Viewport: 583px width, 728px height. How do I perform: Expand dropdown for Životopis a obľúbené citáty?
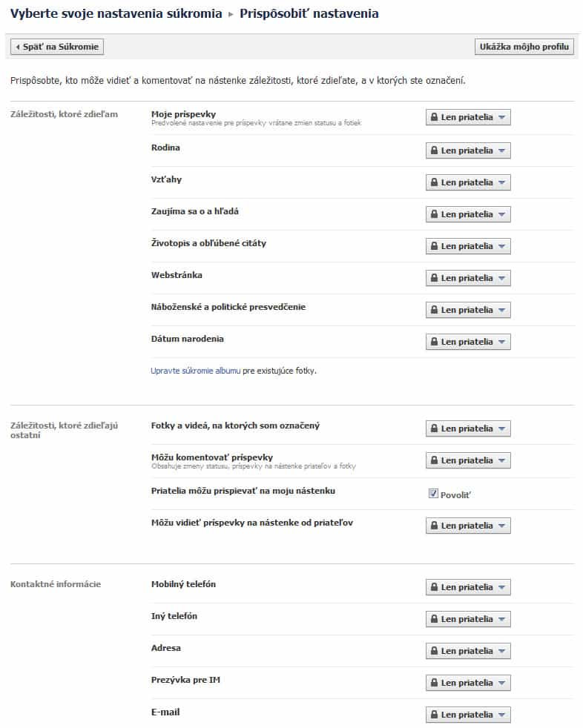click(x=468, y=246)
